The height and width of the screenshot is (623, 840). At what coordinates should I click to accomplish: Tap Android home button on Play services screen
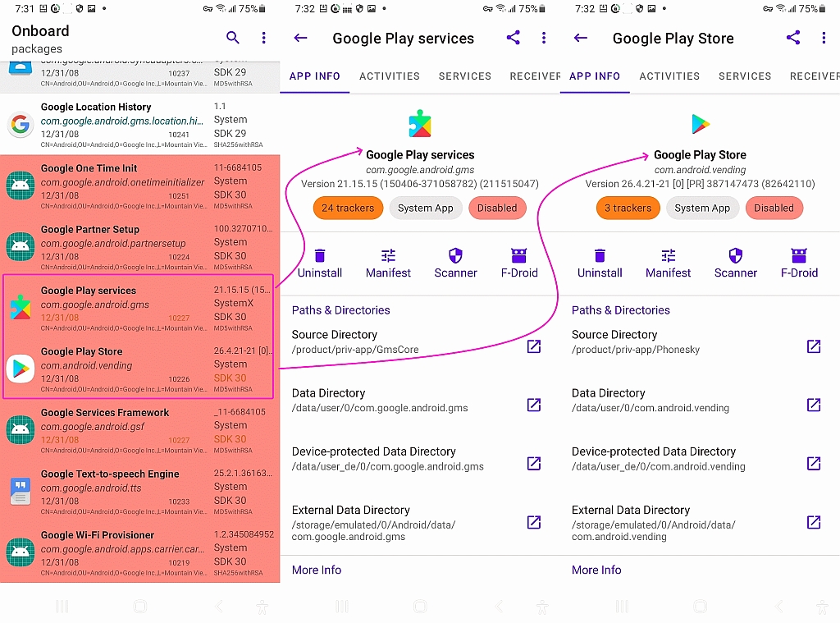[420, 607]
